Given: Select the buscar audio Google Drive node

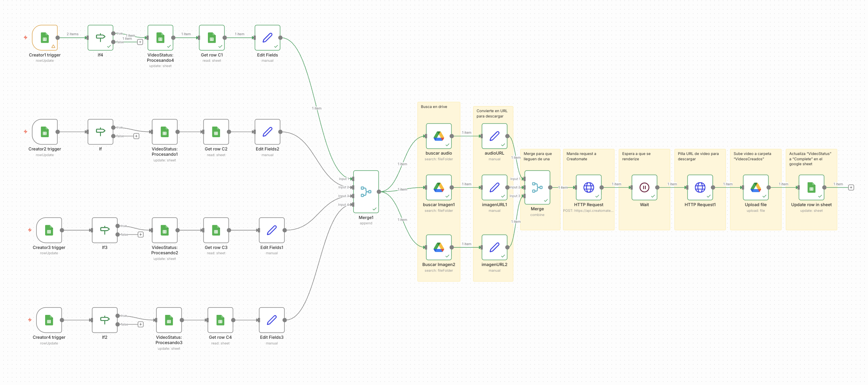Looking at the screenshot, I should click(439, 136).
